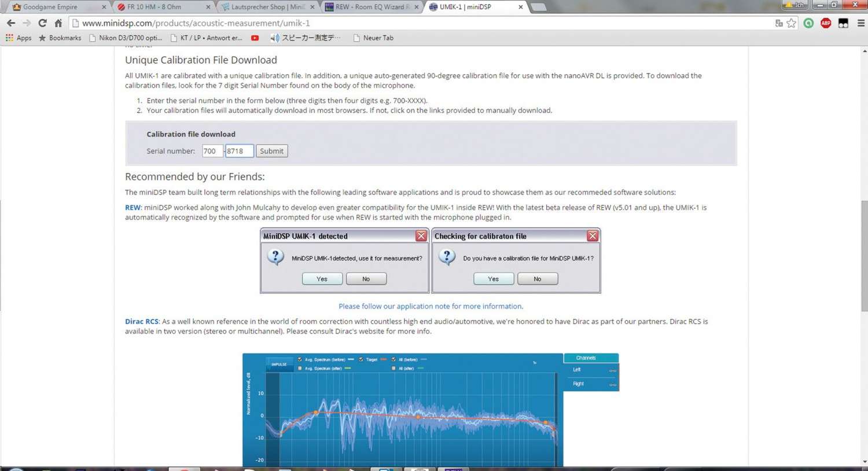Viewport: 868px width, 471px height.
Task: Select the Left channel row
Action: (x=591, y=370)
